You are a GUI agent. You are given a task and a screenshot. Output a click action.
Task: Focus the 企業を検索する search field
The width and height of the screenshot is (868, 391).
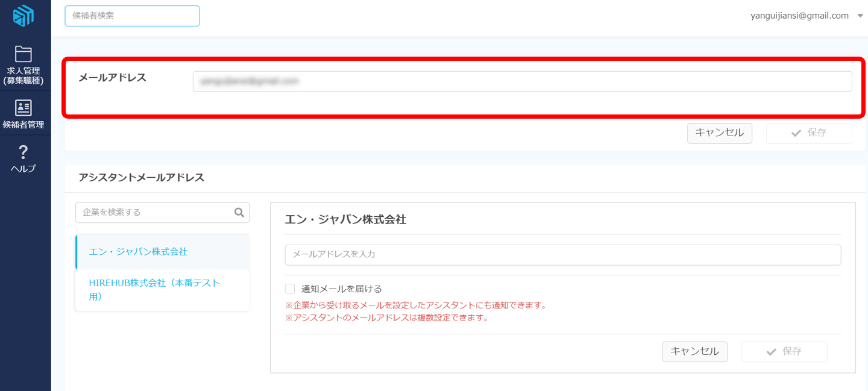point(154,212)
